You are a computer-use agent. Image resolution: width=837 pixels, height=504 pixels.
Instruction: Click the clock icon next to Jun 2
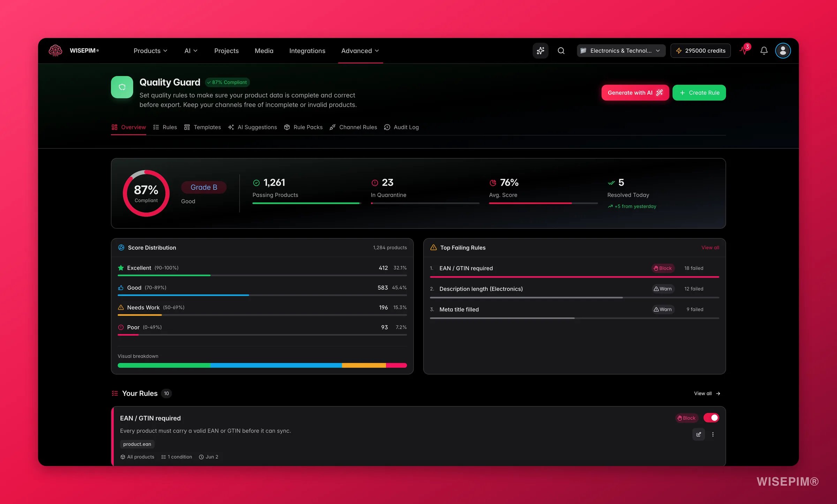coord(201,457)
